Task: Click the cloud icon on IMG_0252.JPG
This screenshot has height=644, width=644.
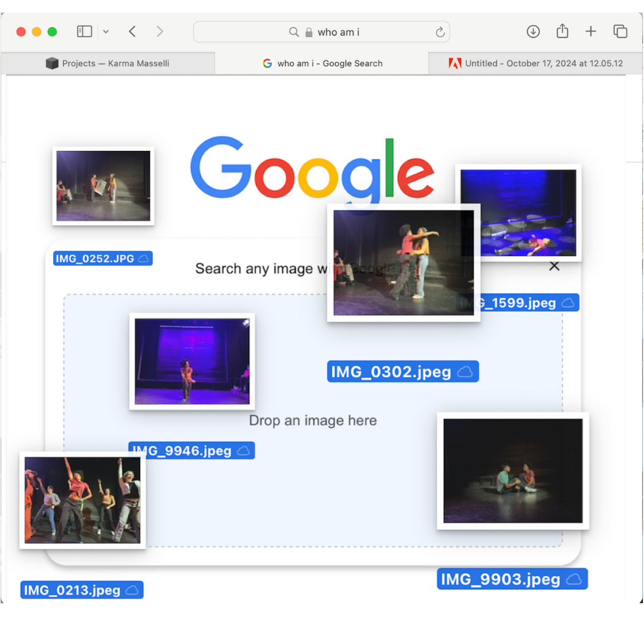Action: coord(143,258)
